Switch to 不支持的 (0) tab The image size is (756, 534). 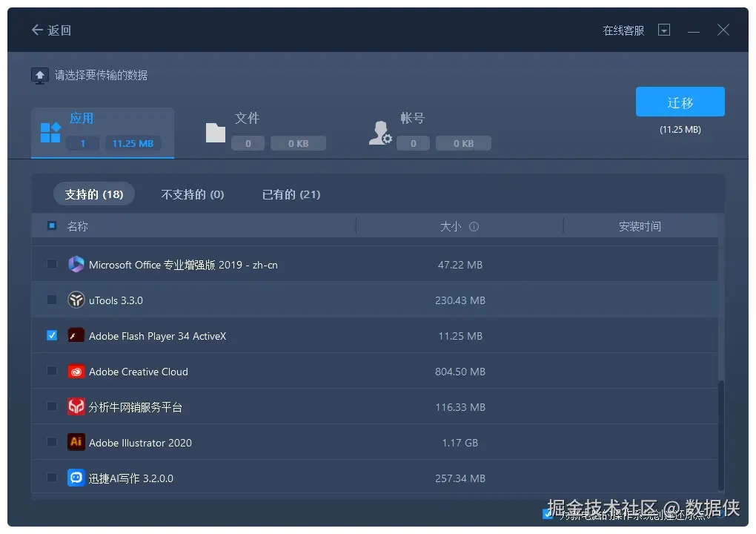tap(193, 194)
